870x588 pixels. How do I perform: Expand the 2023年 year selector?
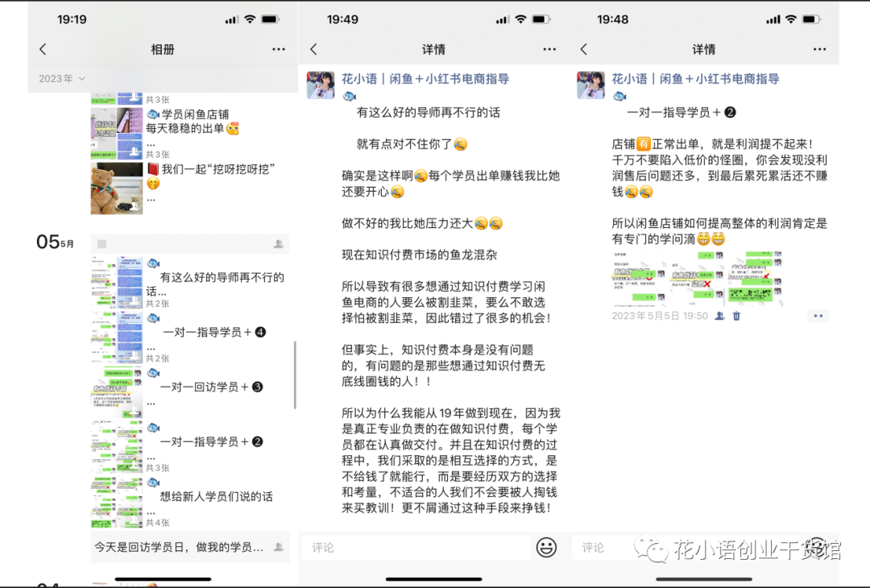(61, 79)
